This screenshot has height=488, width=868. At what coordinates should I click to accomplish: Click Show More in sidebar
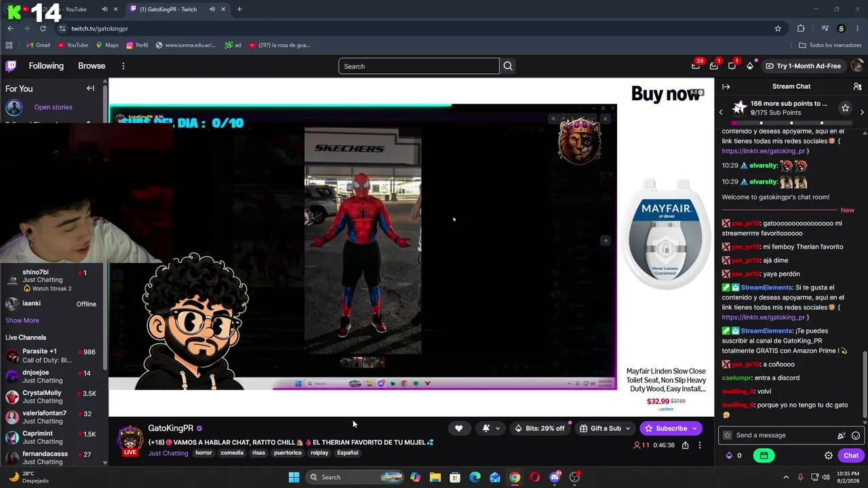(x=22, y=321)
